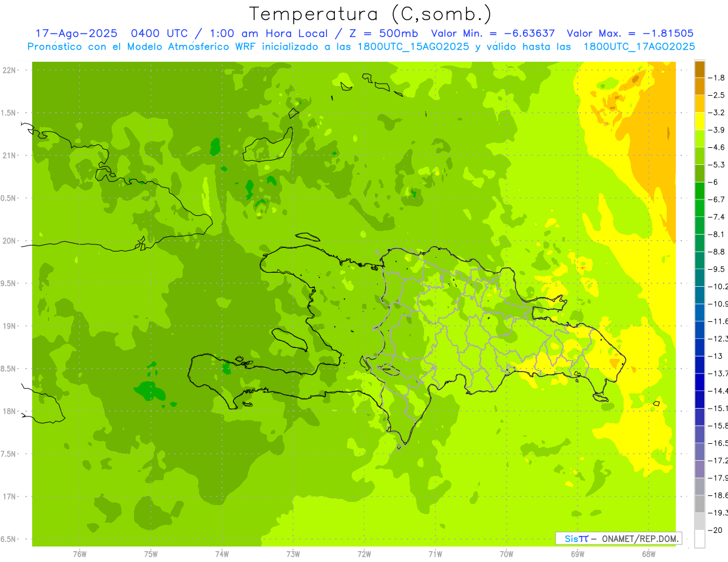Click the '-20' colorbar label
Image resolution: width=728 pixels, height=562 pixels.
pyautogui.click(x=715, y=530)
